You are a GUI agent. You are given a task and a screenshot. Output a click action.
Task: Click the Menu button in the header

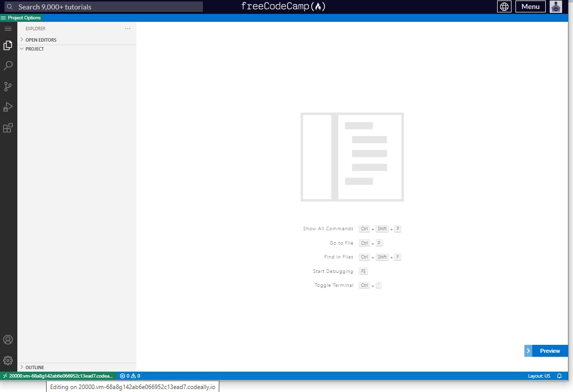pyautogui.click(x=530, y=6)
